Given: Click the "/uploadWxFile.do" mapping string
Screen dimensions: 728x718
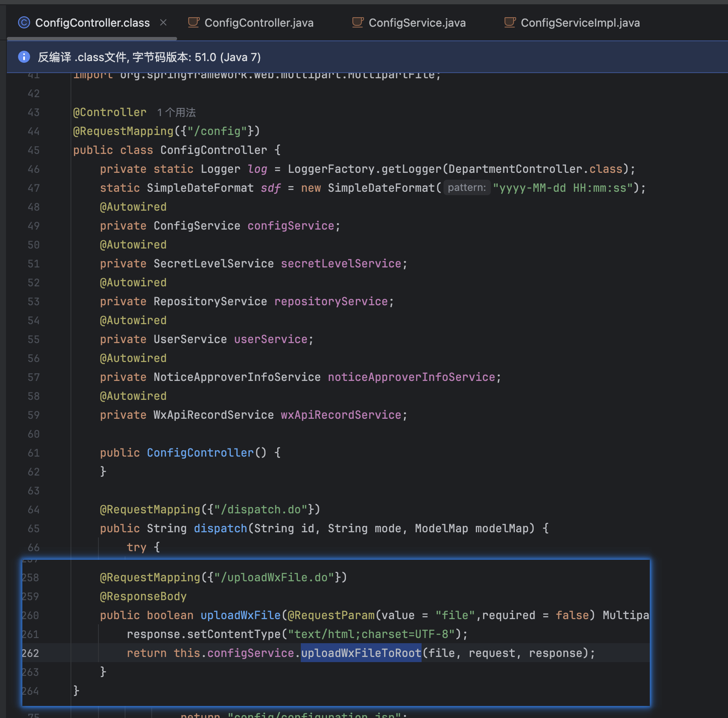Looking at the screenshot, I should 274,577.
